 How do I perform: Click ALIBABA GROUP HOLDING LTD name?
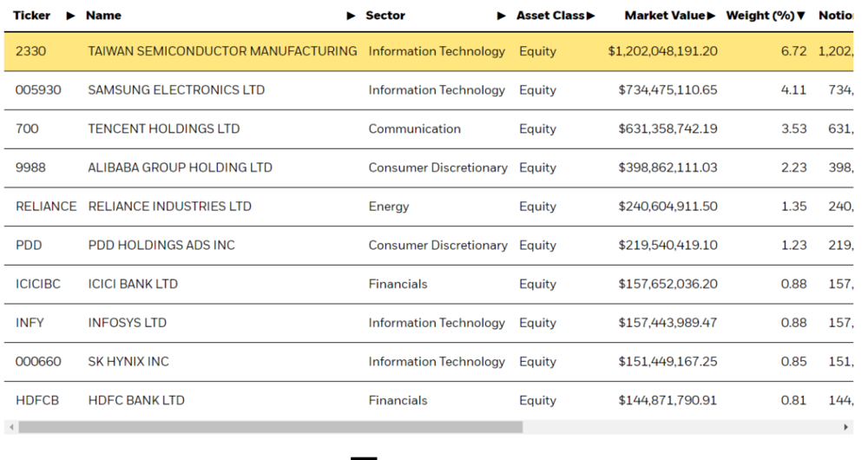coord(180,168)
